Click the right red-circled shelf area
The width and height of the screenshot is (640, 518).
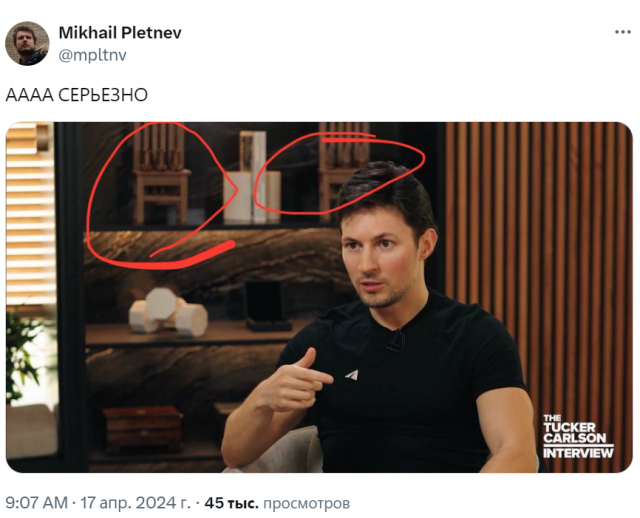pyautogui.click(x=339, y=173)
